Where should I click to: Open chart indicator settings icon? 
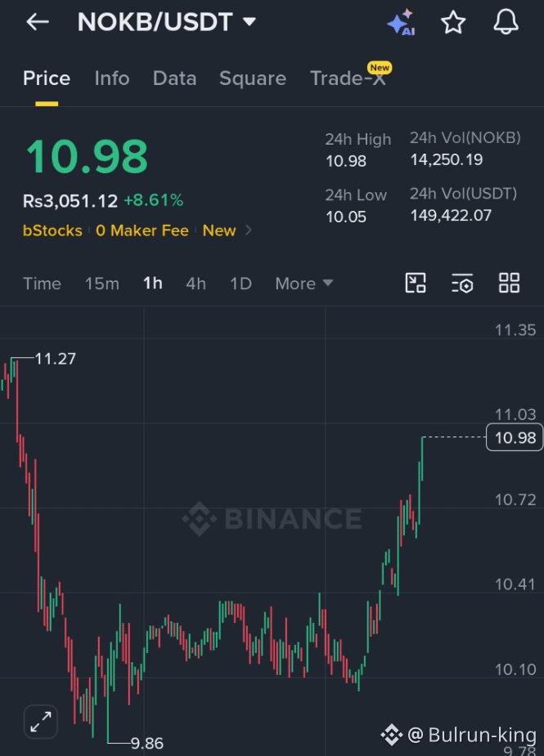[462, 283]
